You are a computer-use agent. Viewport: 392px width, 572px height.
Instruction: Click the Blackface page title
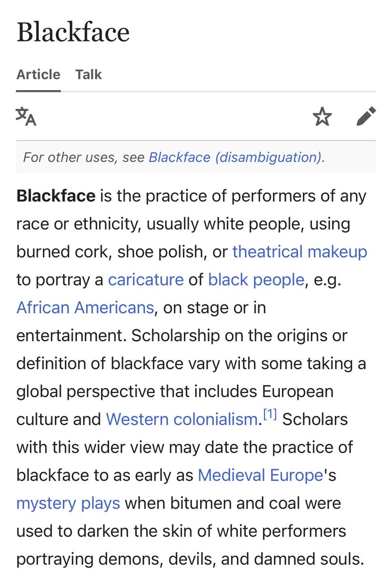pyautogui.click(x=73, y=32)
